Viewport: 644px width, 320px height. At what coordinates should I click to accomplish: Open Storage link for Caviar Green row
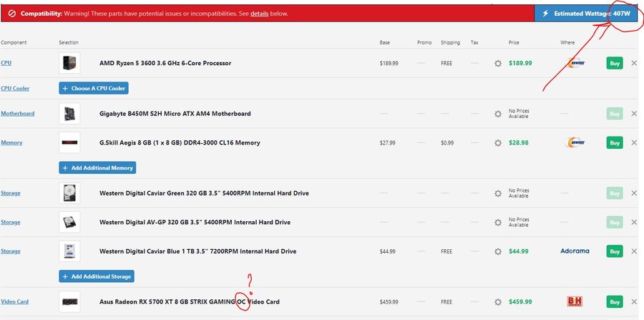pos(11,193)
